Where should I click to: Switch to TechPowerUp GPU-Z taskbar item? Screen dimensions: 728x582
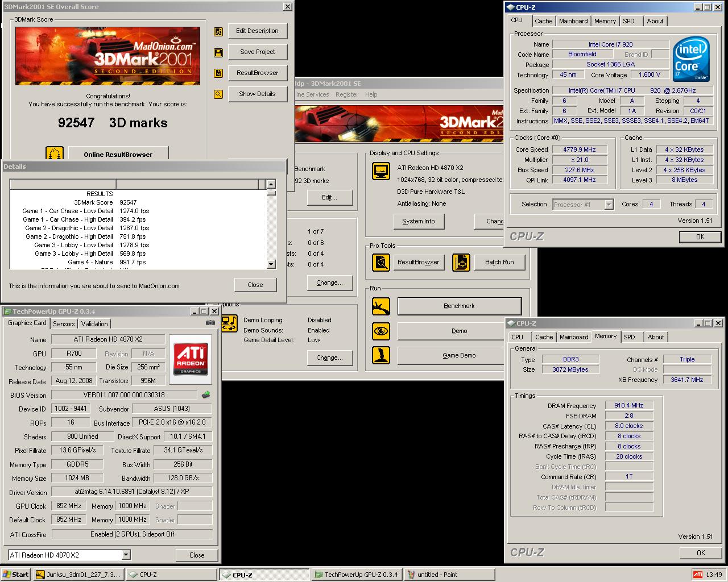357,575
